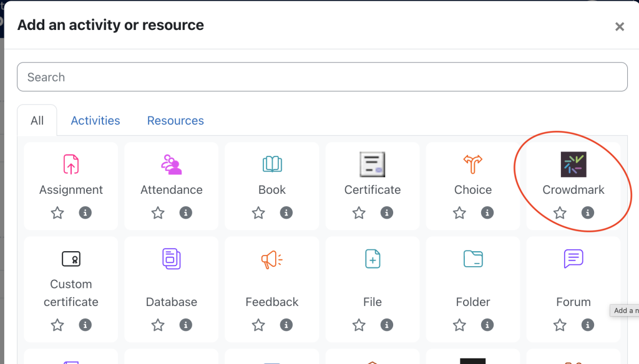Open info about the Database activity

[x=186, y=325]
